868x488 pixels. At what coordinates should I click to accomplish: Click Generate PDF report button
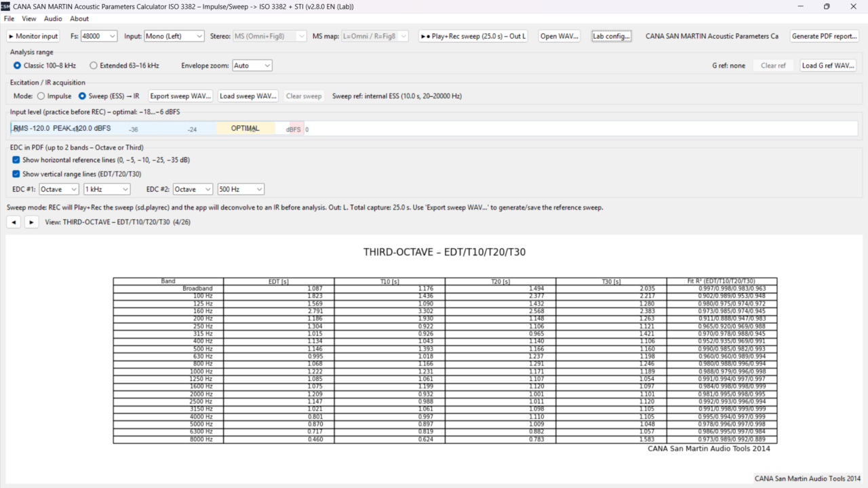tap(825, 36)
